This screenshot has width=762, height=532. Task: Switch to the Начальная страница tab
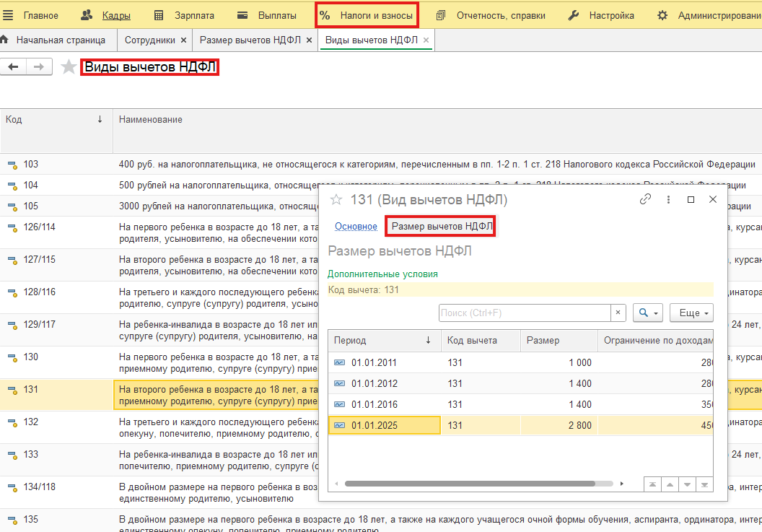(x=61, y=40)
